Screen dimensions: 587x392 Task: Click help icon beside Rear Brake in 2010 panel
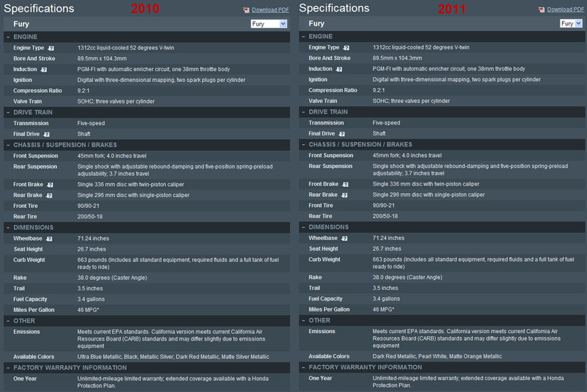[49, 196]
